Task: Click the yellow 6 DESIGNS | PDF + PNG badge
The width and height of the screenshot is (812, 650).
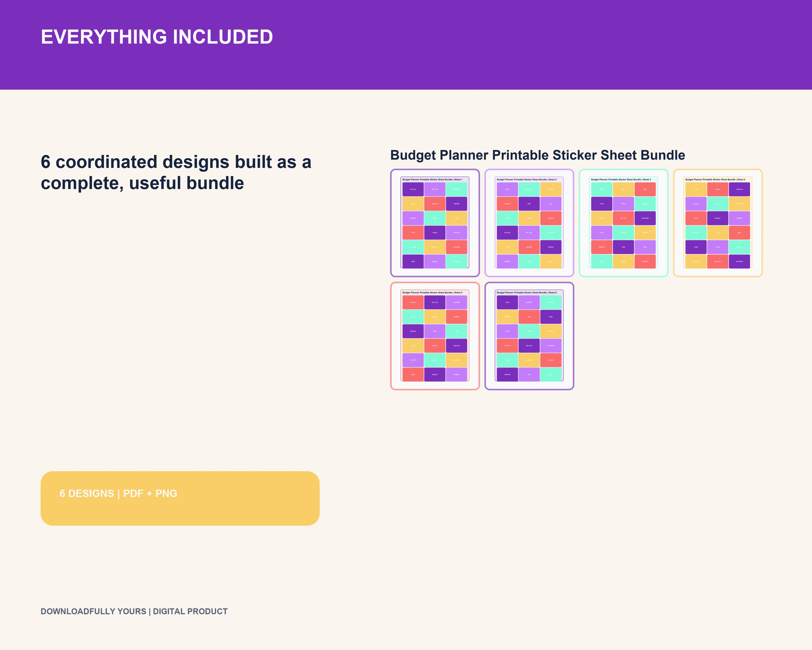Action: (x=180, y=498)
